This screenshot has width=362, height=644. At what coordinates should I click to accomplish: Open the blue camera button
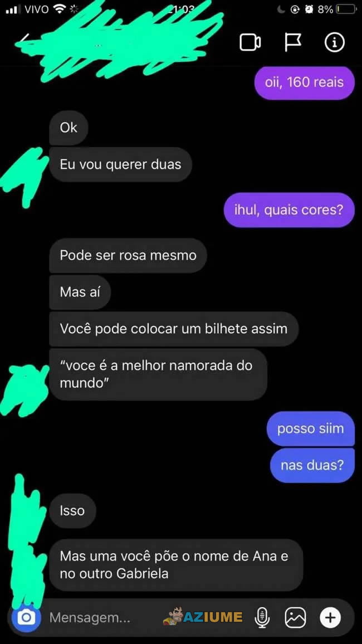[27, 617]
